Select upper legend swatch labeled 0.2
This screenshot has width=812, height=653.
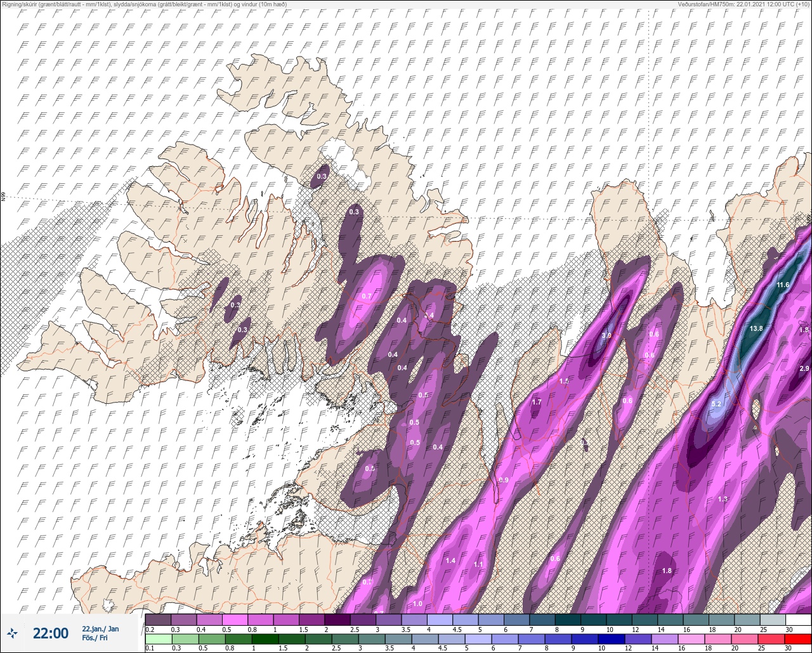click(x=158, y=619)
